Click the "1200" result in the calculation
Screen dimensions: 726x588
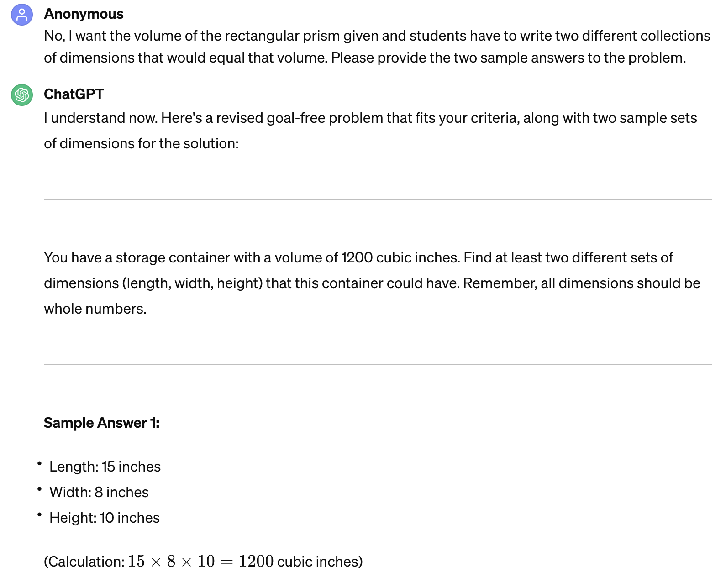pos(256,561)
